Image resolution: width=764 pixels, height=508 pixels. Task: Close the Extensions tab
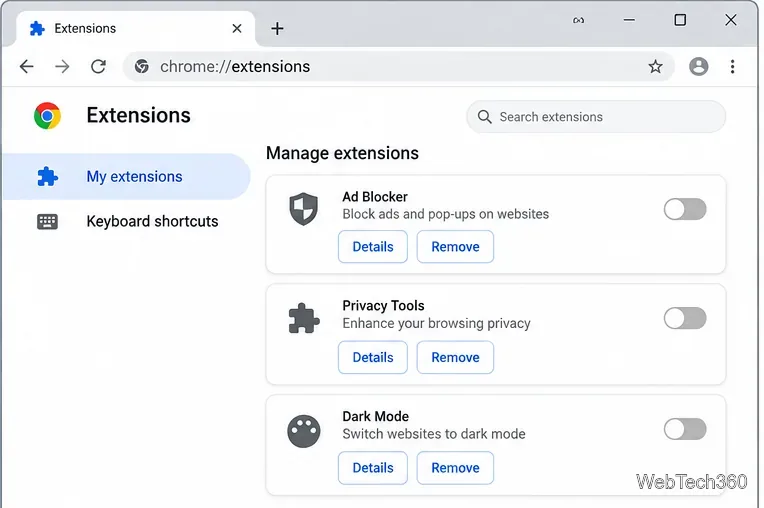point(237,28)
